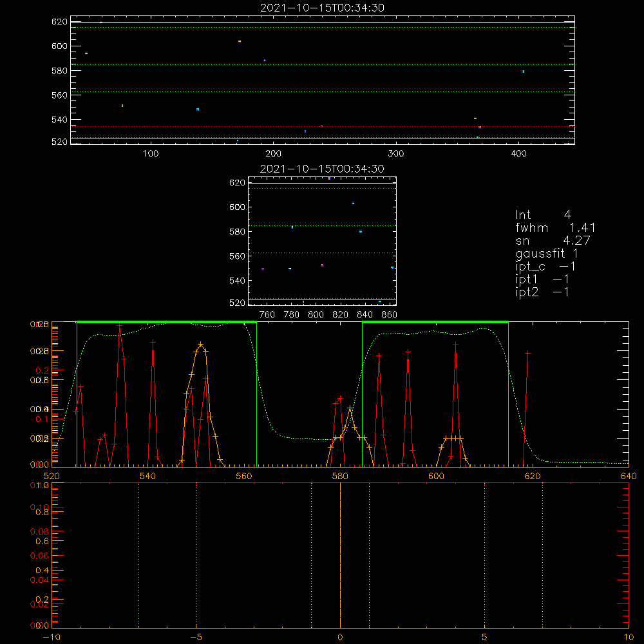This screenshot has height=644, width=644.
Task: Pick x-axis label 400 on top plot
Action: tap(518, 154)
